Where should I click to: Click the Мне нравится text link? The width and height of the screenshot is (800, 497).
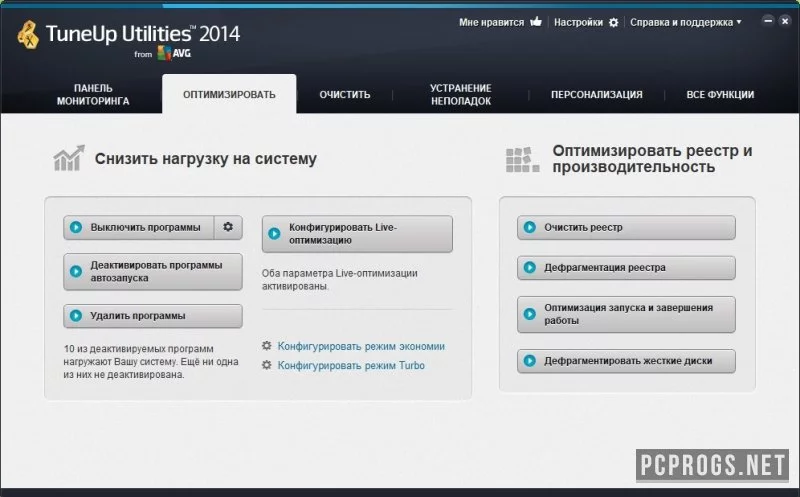click(491, 22)
